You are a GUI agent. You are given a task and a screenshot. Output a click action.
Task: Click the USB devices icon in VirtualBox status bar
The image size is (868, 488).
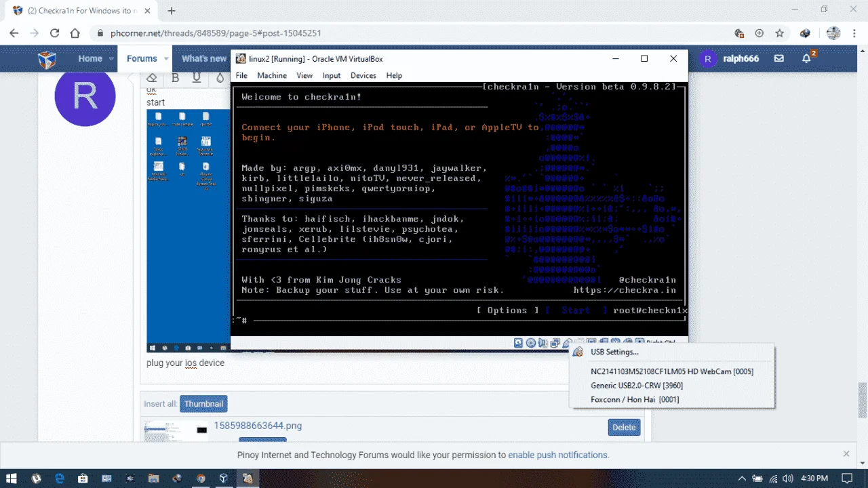tap(568, 343)
